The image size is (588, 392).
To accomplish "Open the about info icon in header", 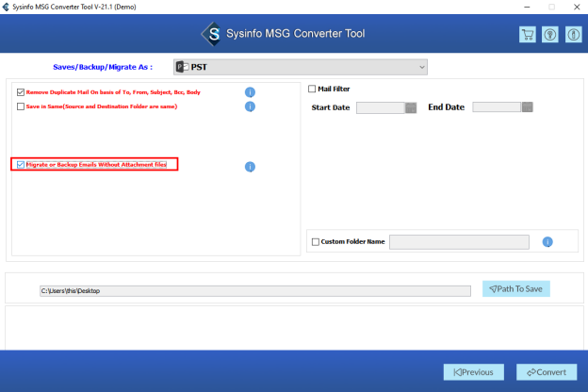I will pyautogui.click(x=573, y=35).
